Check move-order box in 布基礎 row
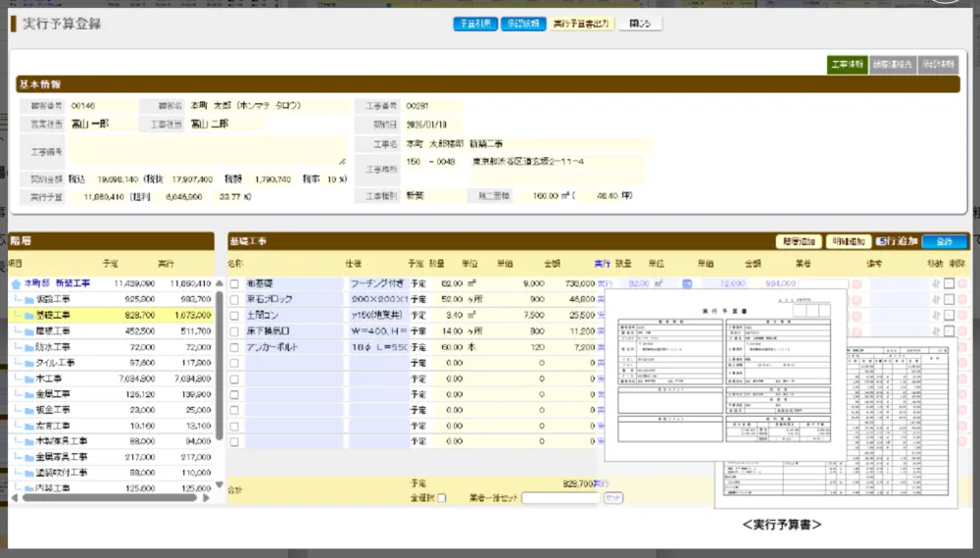This screenshot has width=980, height=558. coord(949,284)
